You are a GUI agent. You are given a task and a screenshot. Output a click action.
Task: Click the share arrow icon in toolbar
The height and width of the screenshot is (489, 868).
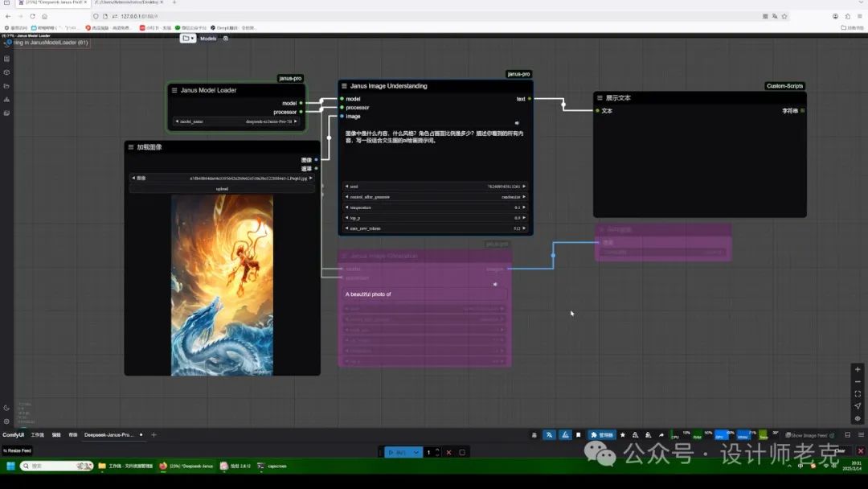tap(661, 435)
